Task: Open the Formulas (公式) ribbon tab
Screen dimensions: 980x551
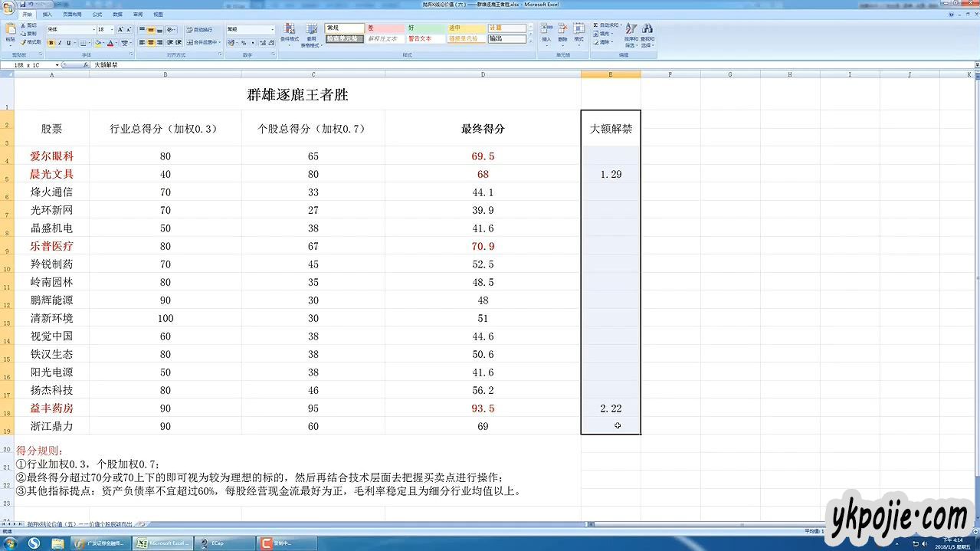Action: coord(97,15)
